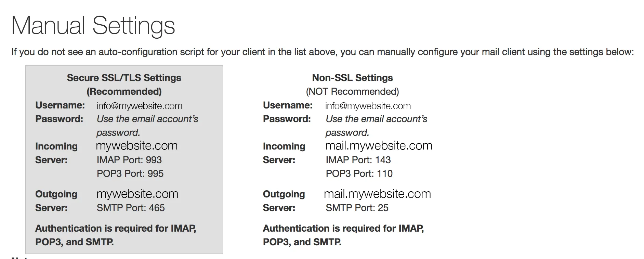Click the IMAP Port: 993 text
This screenshot has width=644, height=259.
pyautogui.click(x=129, y=160)
